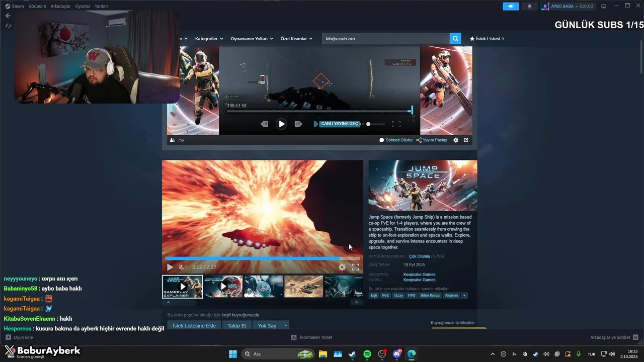This screenshot has height=362, width=644.
Task: Expand the Yok Say dropdown arrow
Action: click(286, 325)
